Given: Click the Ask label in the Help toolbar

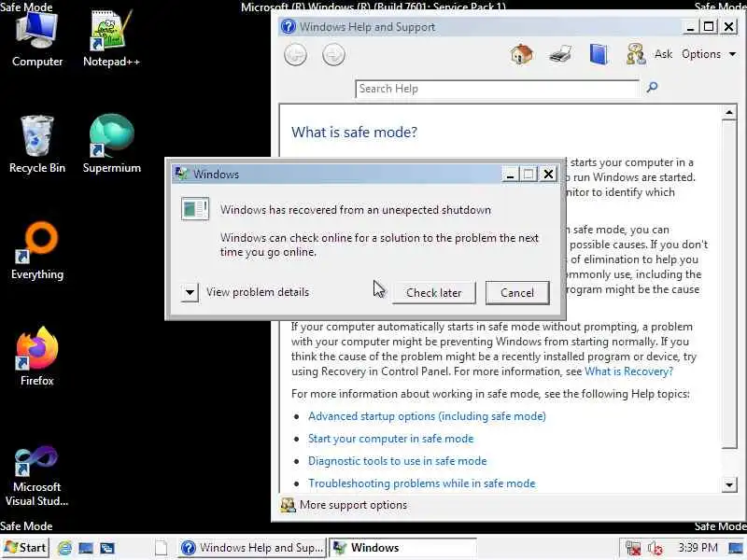Looking at the screenshot, I should (663, 54).
